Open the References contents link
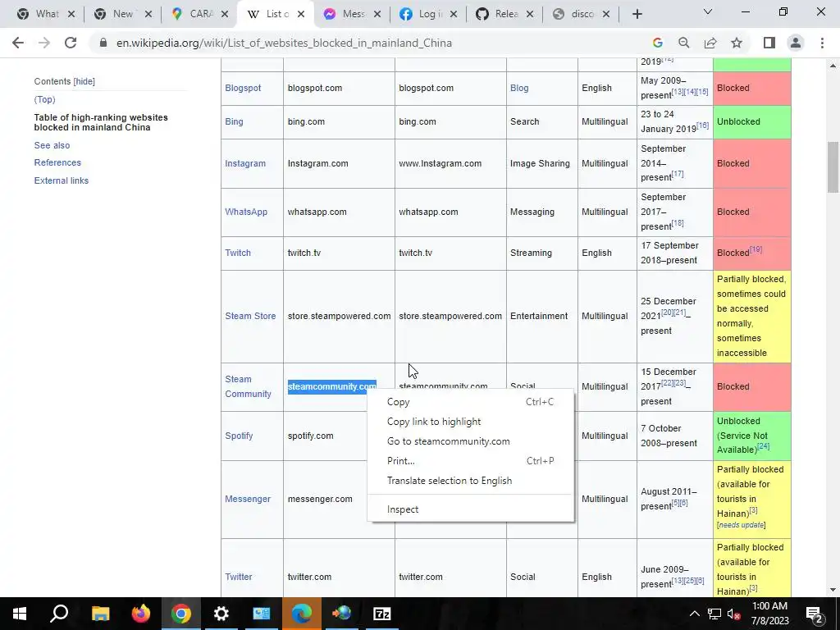 tap(57, 163)
